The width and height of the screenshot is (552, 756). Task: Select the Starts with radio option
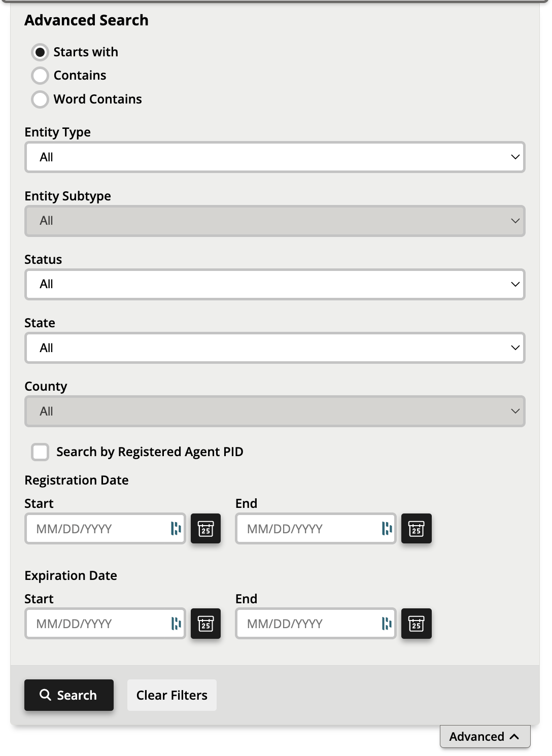[40, 52]
